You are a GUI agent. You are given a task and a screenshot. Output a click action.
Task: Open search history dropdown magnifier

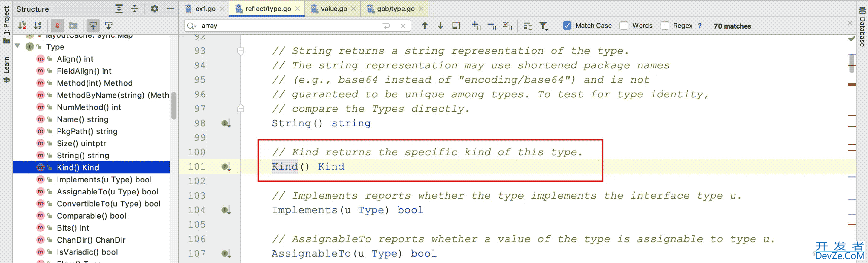point(192,26)
